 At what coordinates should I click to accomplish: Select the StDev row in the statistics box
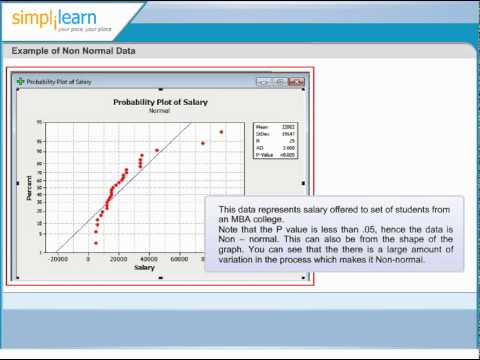pos(275,134)
